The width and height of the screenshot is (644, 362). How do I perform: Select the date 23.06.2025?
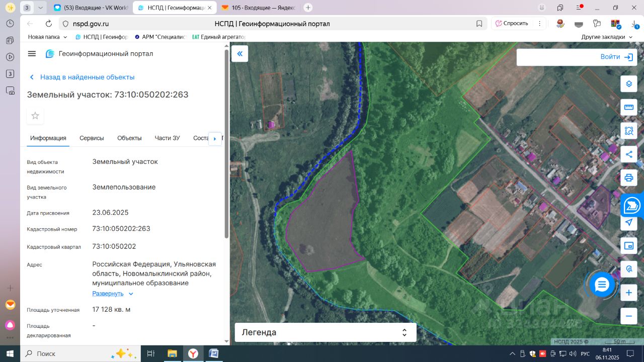click(110, 213)
